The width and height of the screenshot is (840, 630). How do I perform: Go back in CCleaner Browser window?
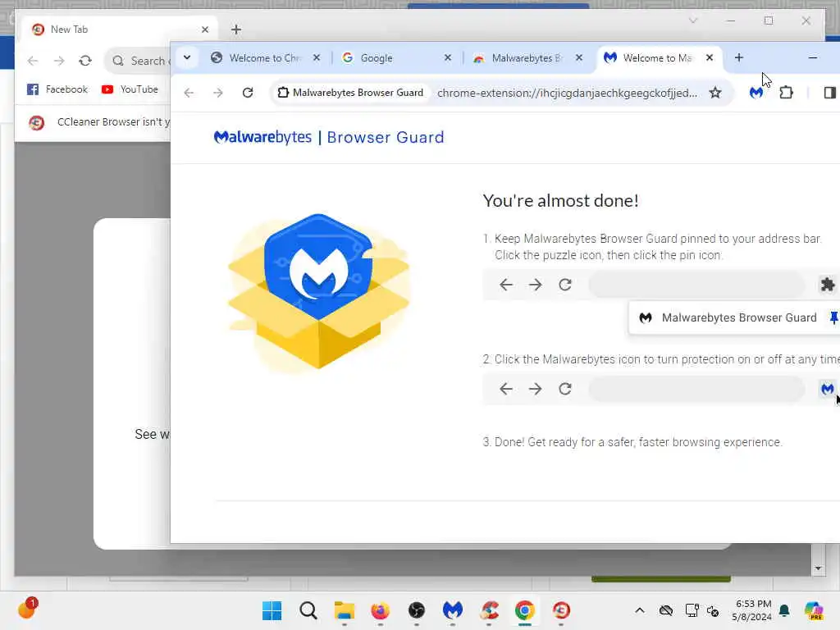33,61
